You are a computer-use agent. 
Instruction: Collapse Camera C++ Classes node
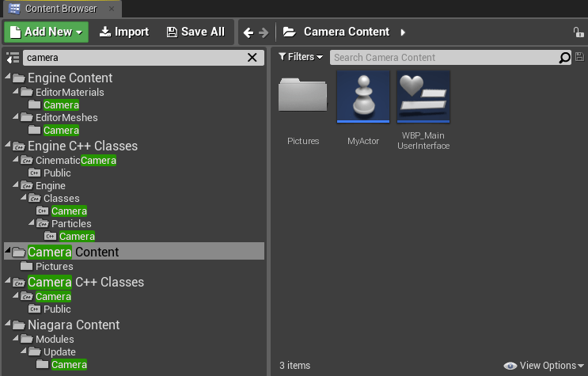pos(7,281)
